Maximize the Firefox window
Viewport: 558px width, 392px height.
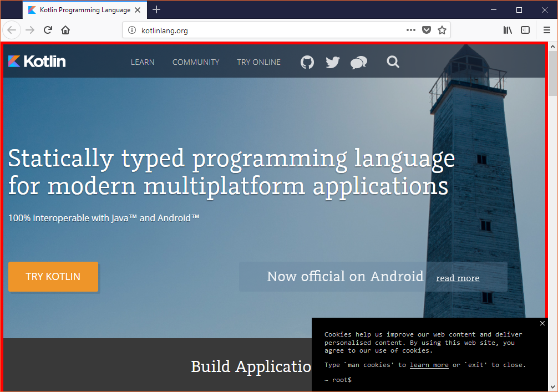pos(519,10)
